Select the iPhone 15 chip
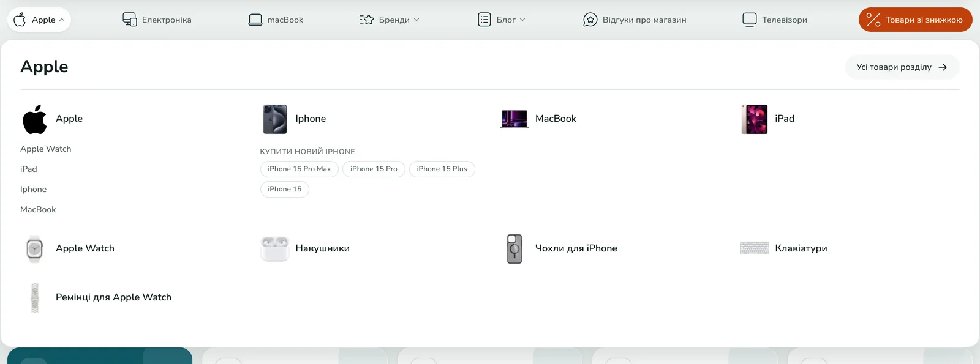The image size is (980, 364). 285,189
